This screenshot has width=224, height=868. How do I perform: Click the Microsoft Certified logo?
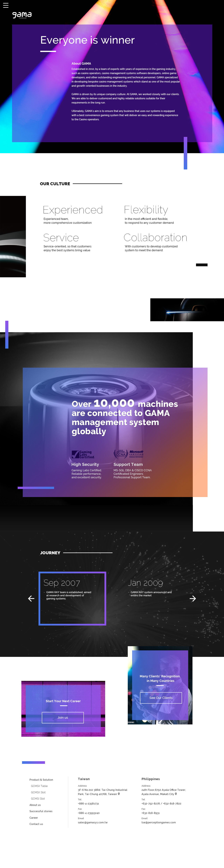coord(136,454)
